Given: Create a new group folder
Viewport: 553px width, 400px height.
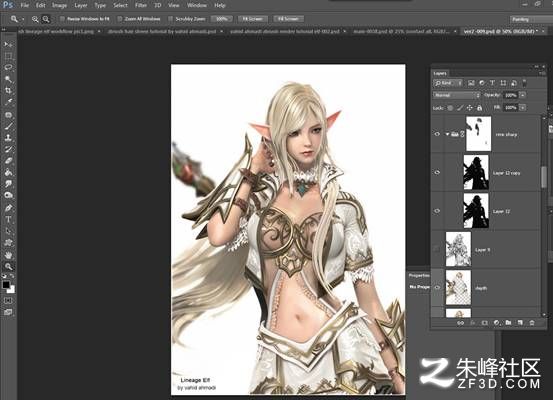Looking at the screenshot, I should click(508, 323).
